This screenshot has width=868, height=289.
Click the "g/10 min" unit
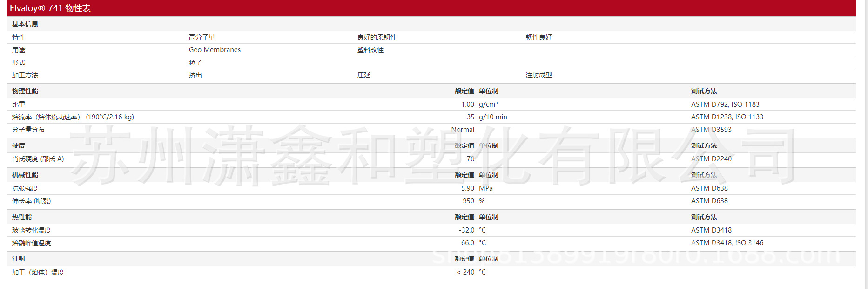493,117
